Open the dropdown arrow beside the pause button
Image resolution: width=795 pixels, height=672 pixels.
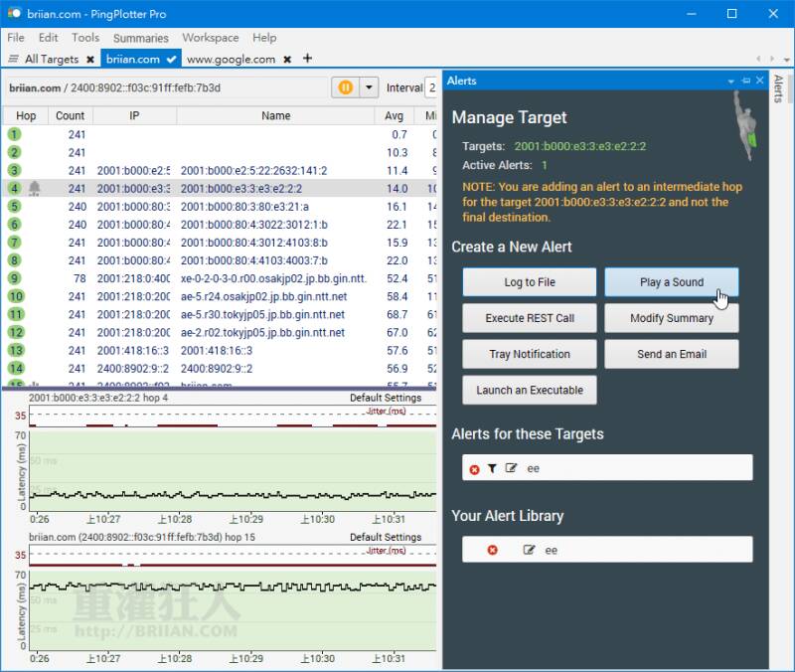click(x=369, y=87)
